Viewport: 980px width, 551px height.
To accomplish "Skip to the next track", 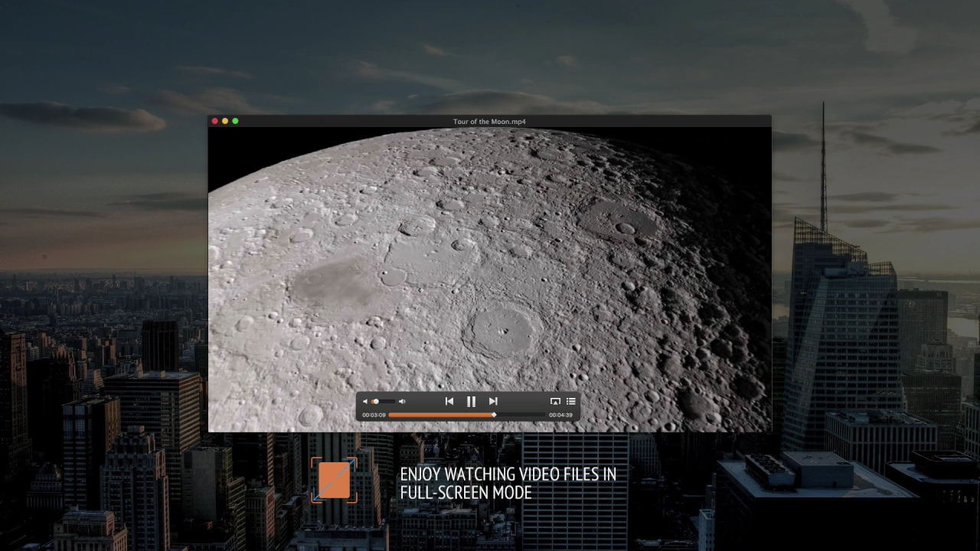I will point(493,401).
